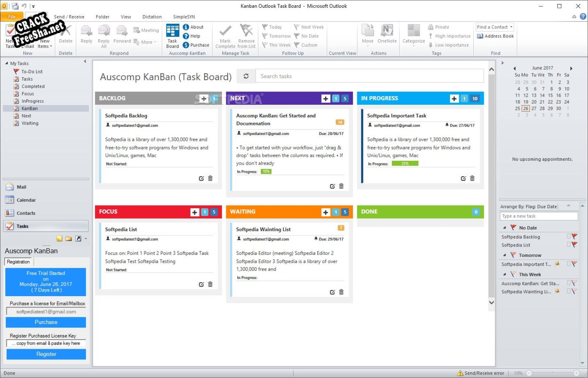The width and height of the screenshot is (588, 378).
Task: Collapse the My Tasks tree
Action: (7, 63)
